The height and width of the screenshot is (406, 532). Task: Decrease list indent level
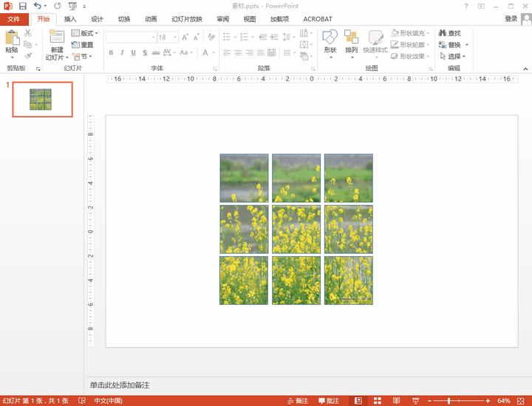coord(263,37)
